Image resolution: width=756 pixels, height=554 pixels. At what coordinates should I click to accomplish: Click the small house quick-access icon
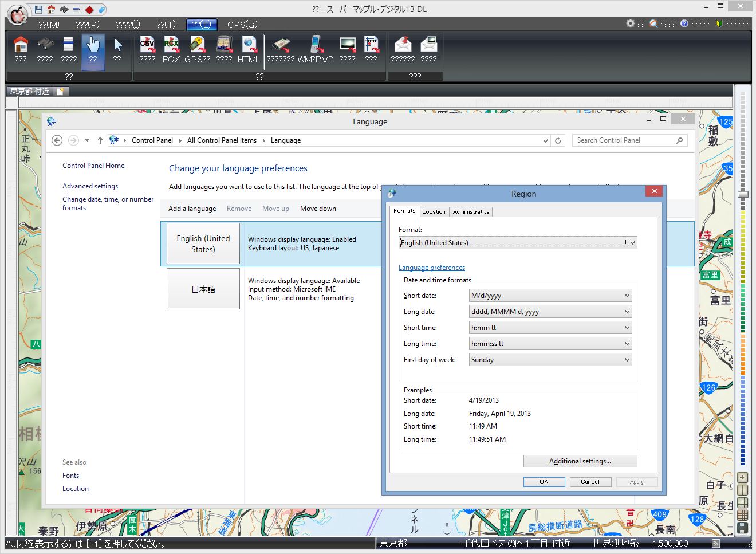click(51, 10)
